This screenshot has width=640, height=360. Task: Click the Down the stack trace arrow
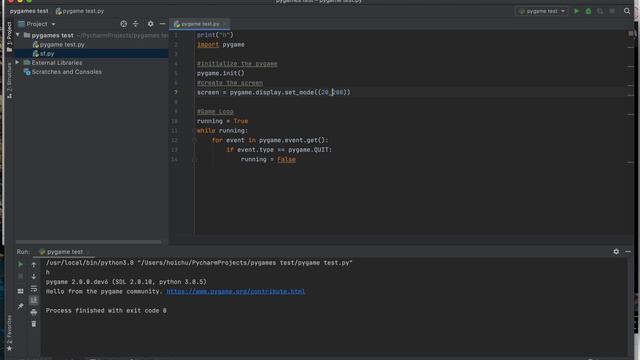tap(34, 276)
